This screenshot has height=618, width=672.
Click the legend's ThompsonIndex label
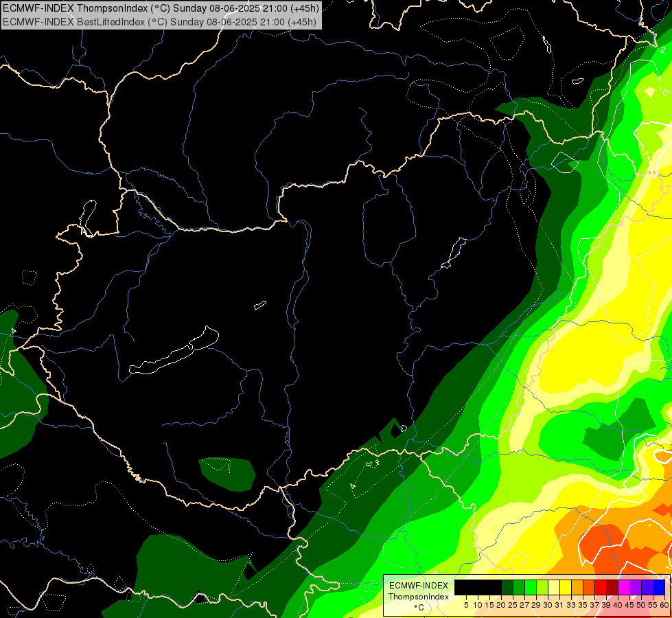[x=419, y=597]
